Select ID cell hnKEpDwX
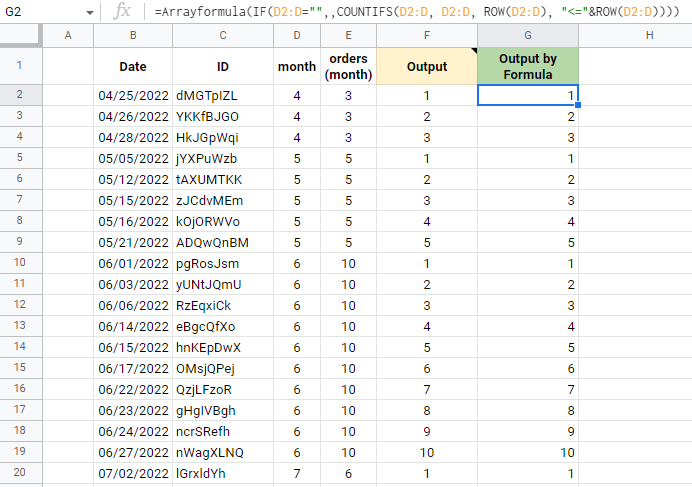Image resolution: width=692 pixels, height=487 pixels. point(223,347)
